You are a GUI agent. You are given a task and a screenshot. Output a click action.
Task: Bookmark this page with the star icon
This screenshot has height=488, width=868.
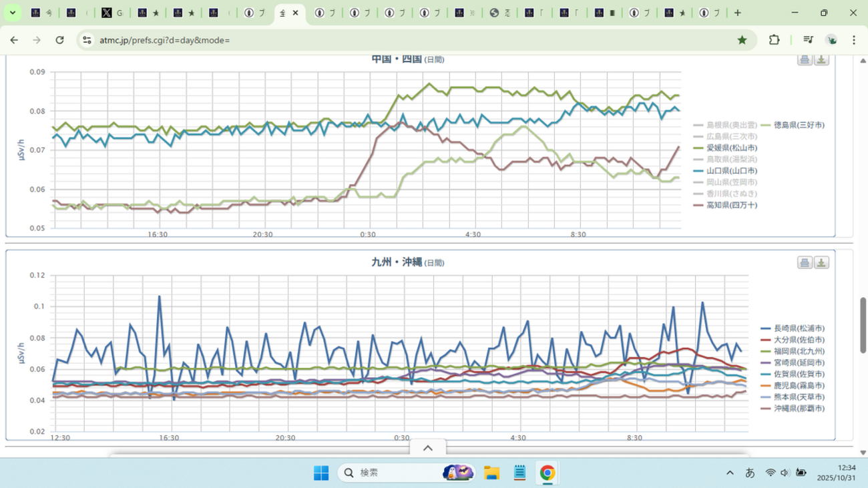coord(742,40)
